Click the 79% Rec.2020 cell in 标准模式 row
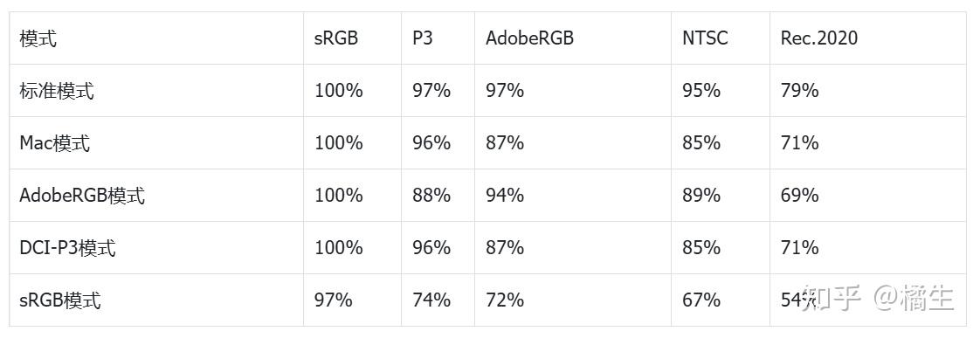The image size is (980, 338). tap(799, 91)
